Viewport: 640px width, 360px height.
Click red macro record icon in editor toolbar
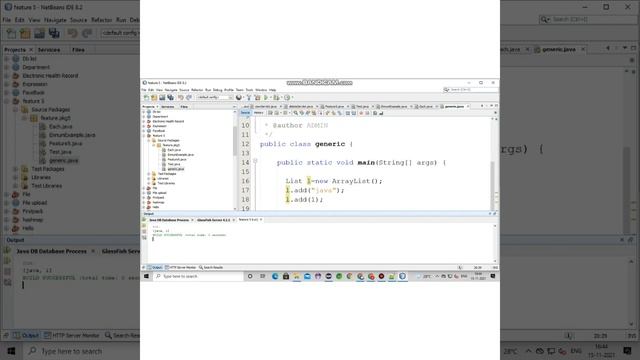(x=361, y=113)
